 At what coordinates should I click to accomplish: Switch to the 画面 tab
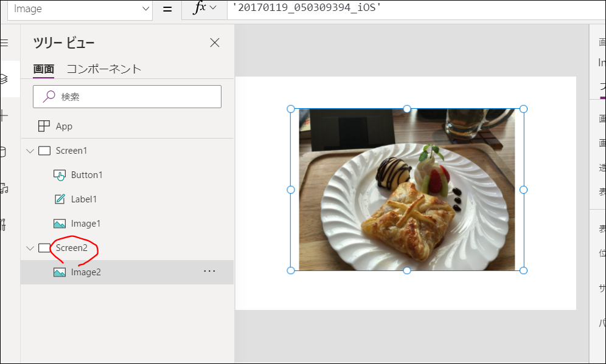pos(43,69)
